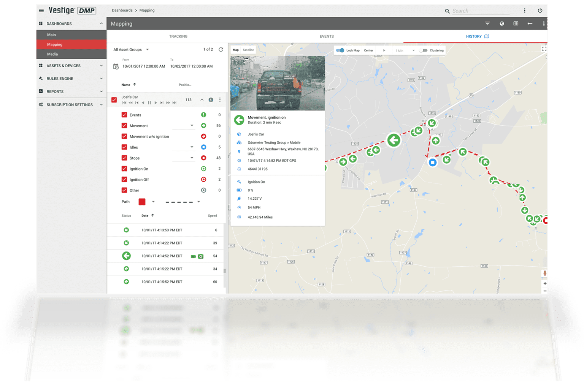Refresh the asset list

click(221, 49)
